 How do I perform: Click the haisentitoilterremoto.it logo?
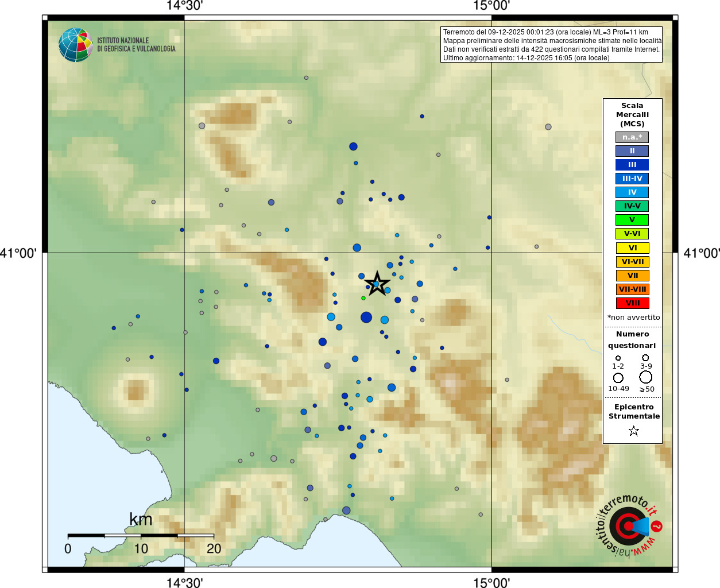628,527
